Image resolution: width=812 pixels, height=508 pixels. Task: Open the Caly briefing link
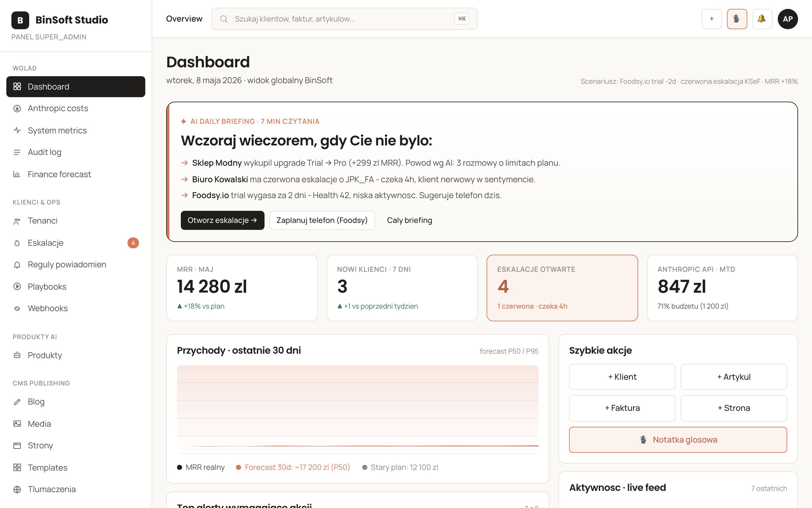[409, 220]
